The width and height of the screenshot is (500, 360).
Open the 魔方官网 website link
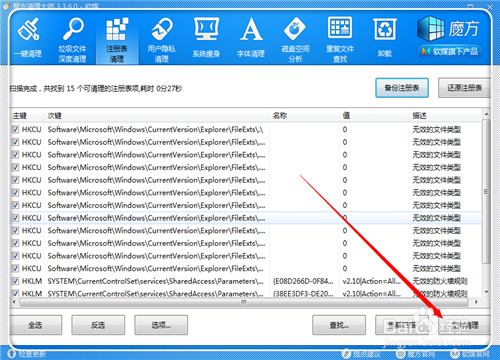click(416, 354)
